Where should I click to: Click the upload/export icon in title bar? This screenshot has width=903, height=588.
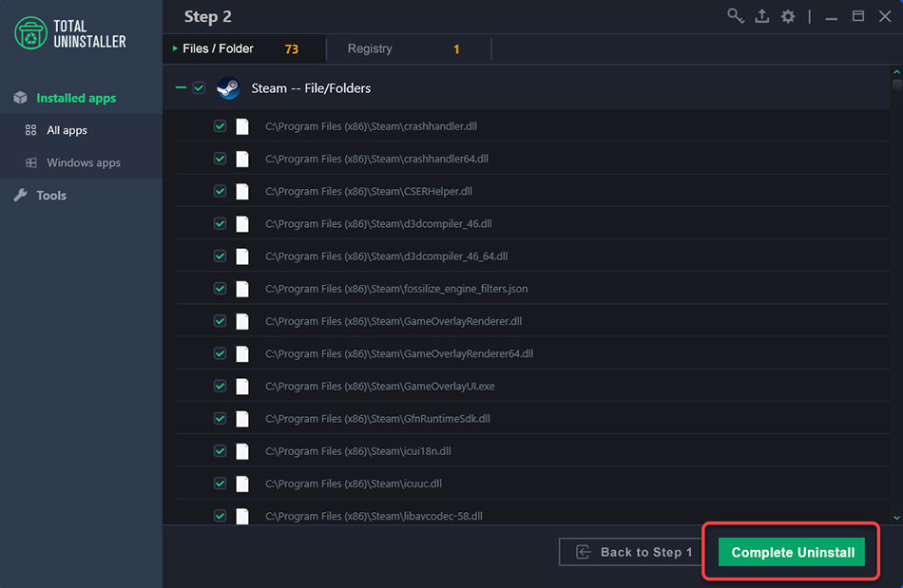762,16
